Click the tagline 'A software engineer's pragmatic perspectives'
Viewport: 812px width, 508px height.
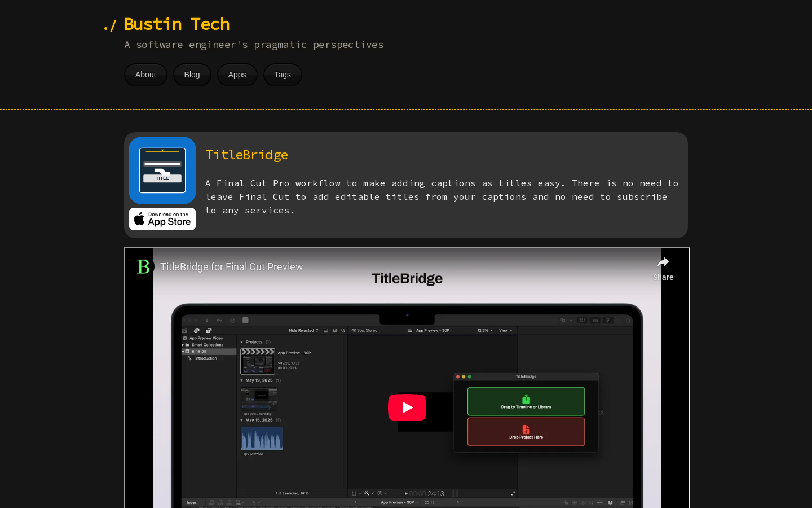coord(254,45)
